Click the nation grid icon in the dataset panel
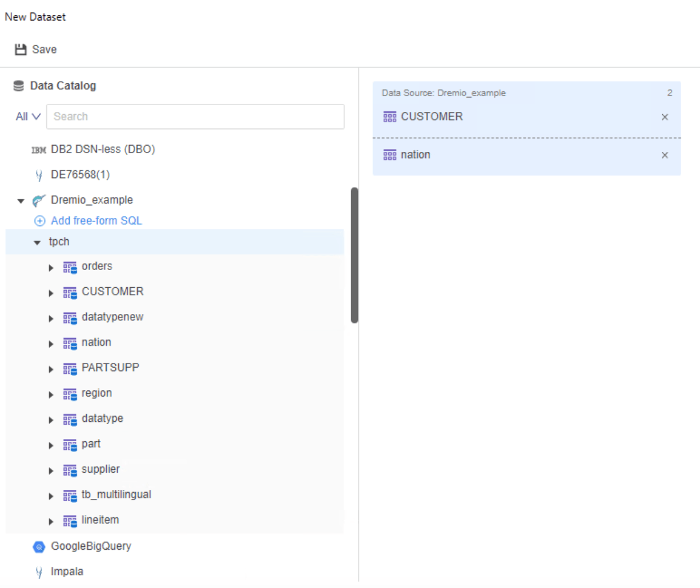The height and width of the screenshot is (588, 700). coord(390,155)
